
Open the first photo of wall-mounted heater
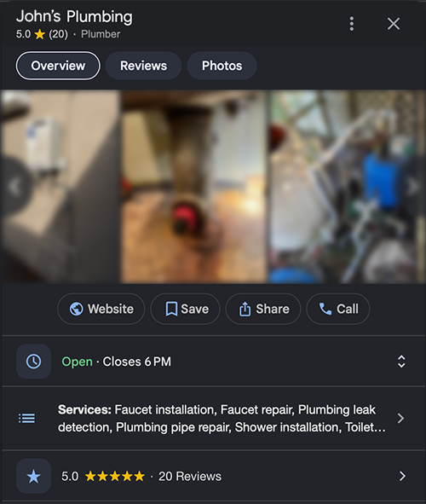tap(60, 187)
